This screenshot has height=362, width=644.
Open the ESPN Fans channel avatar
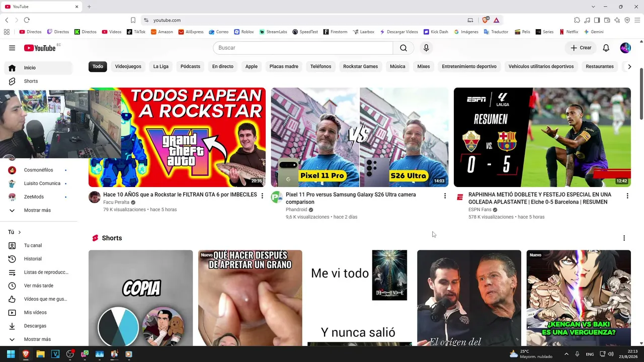460,197
